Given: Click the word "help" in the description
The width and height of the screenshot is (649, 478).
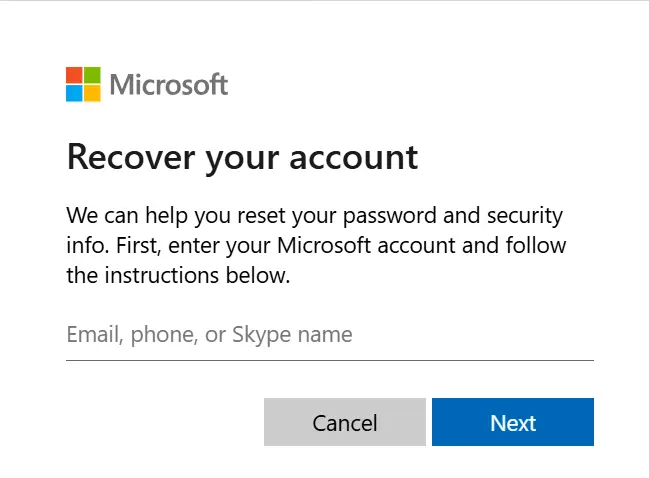Looking at the screenshot, I should pyautogui.click(x=168, y=215).
